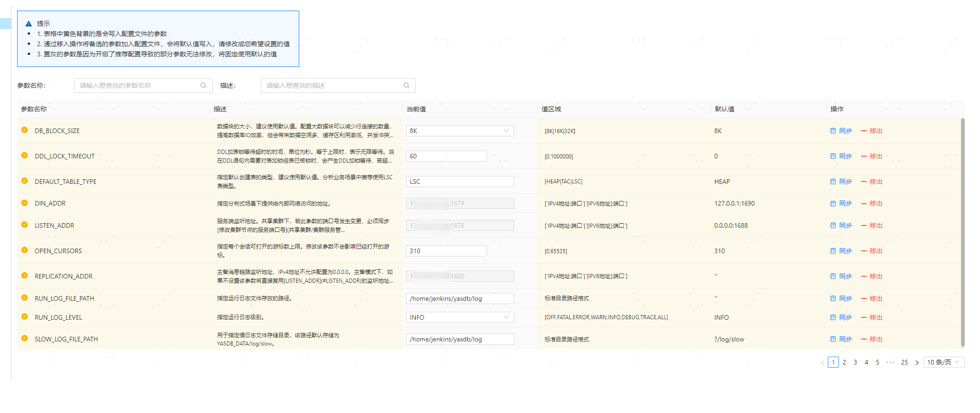
Task: Click search icon in description field
Action: pyautogui.click(x=407, y=85)
